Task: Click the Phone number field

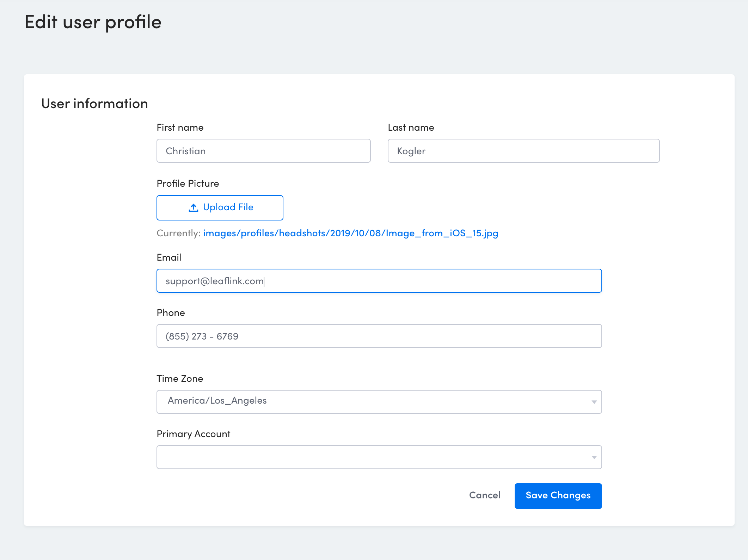Action: pos(379,336)
